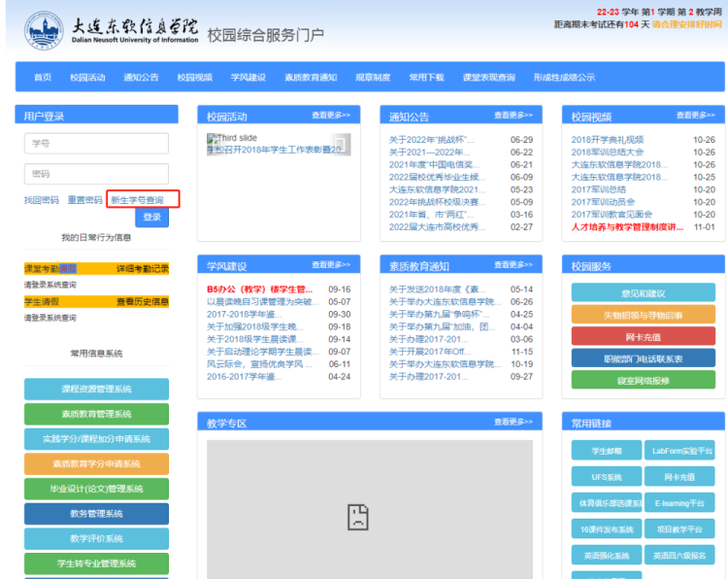
Task: Click the 密码 password field
Action: click(x=96, y=174)
